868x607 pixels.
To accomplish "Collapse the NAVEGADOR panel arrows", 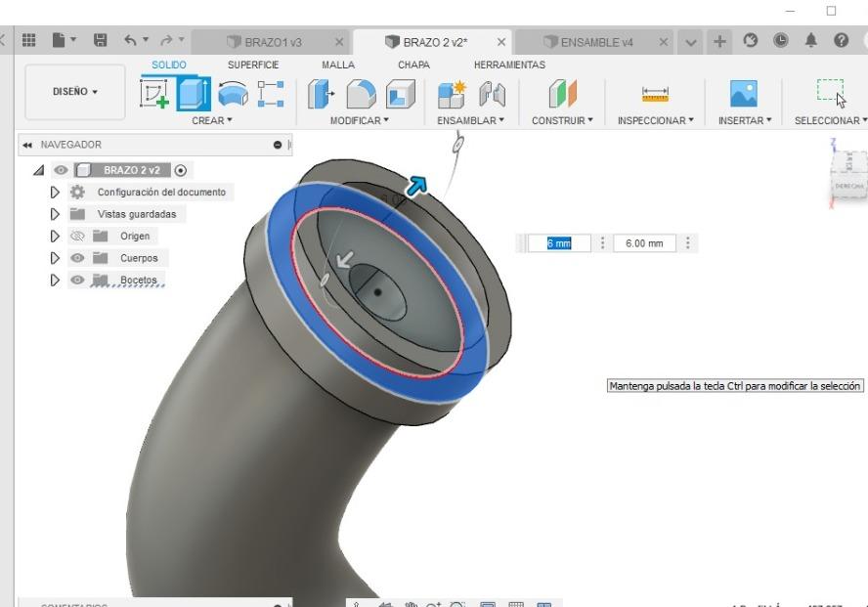I will pos(27,145).
